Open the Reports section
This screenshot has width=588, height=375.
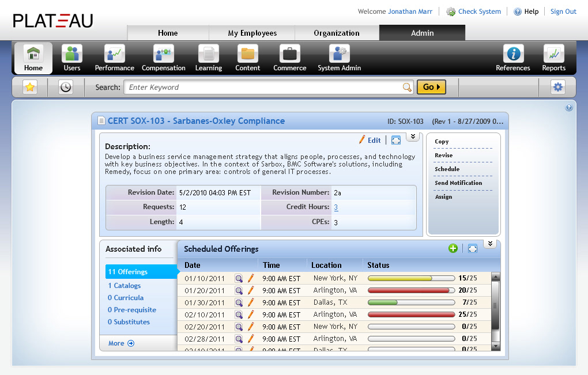point(554,58)
